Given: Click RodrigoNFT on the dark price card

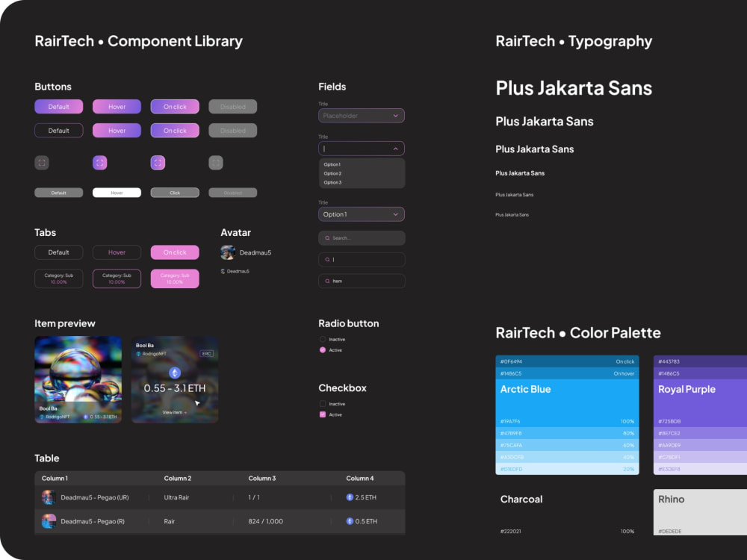Looking at the screenshot, I should [154, 354].
